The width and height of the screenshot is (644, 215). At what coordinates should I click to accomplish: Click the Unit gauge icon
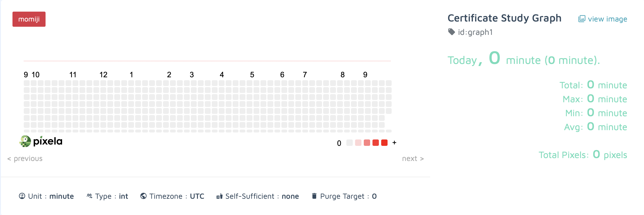click(x=22, y=196)
